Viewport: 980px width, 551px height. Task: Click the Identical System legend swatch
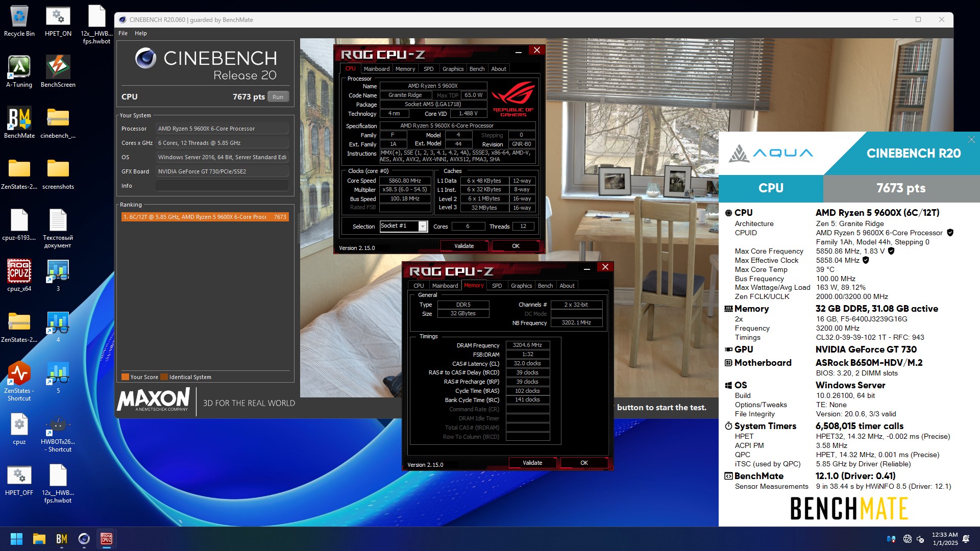164,377
